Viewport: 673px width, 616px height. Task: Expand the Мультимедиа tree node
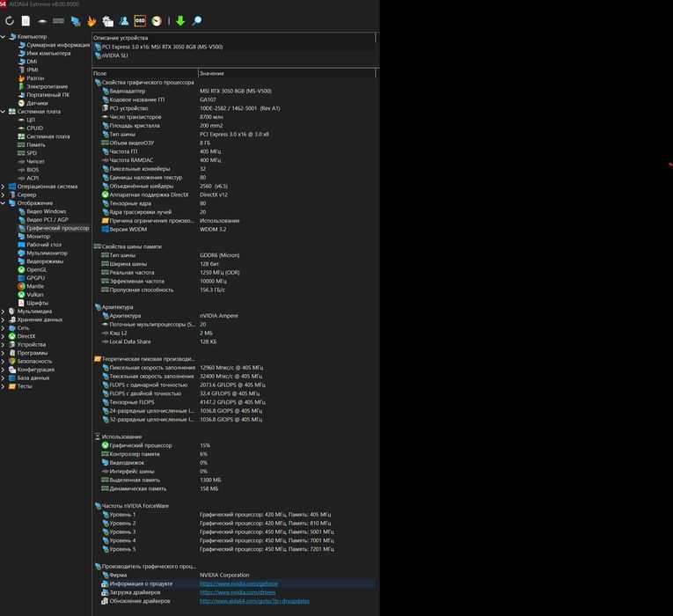tap(3, 312)
